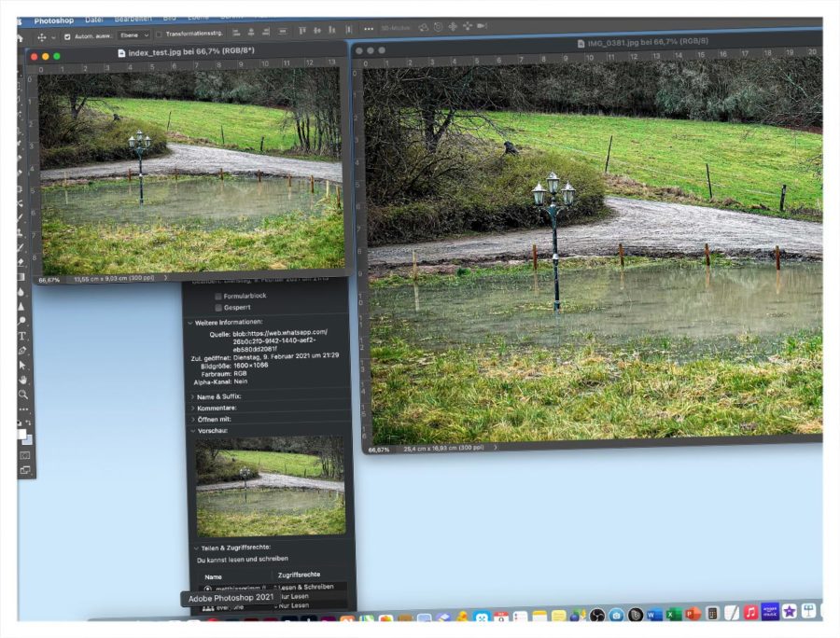Expand the Kommentare section
Viewport: 840px width, 638px height.
pos(193,408)
